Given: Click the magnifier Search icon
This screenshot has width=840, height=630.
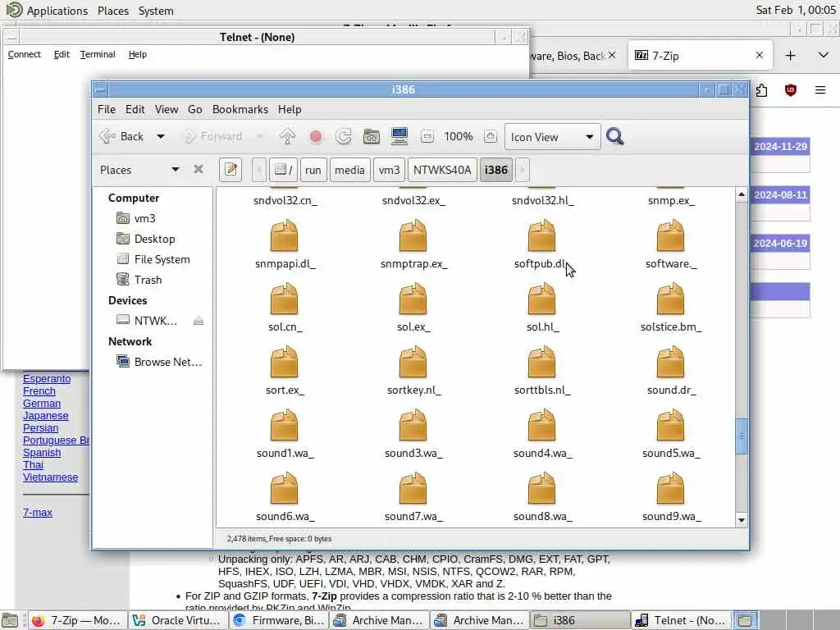Looking at the screenshot, I should coord(615,137).
